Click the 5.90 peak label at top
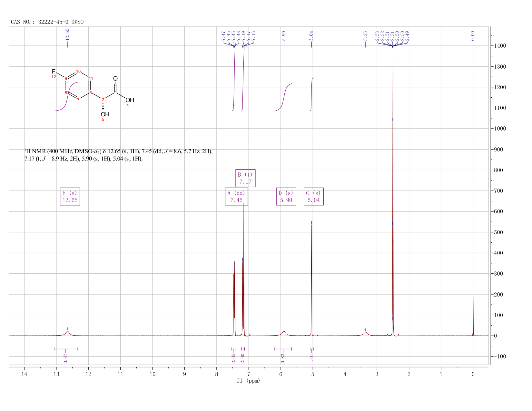 284,35
